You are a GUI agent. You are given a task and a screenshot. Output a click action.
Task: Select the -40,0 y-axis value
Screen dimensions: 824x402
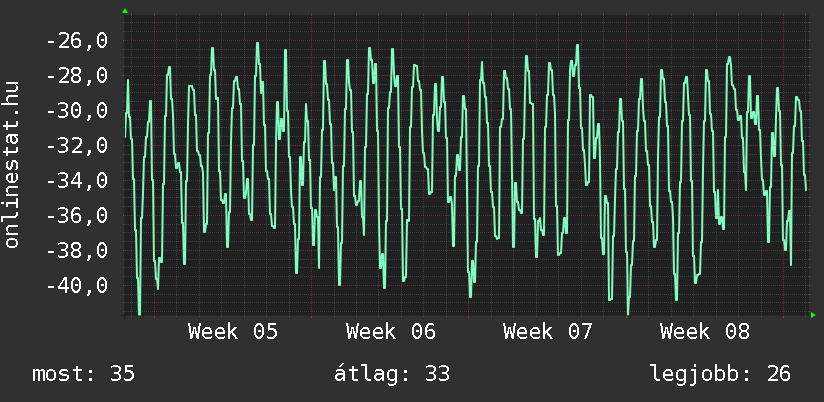tap(77, 286)
